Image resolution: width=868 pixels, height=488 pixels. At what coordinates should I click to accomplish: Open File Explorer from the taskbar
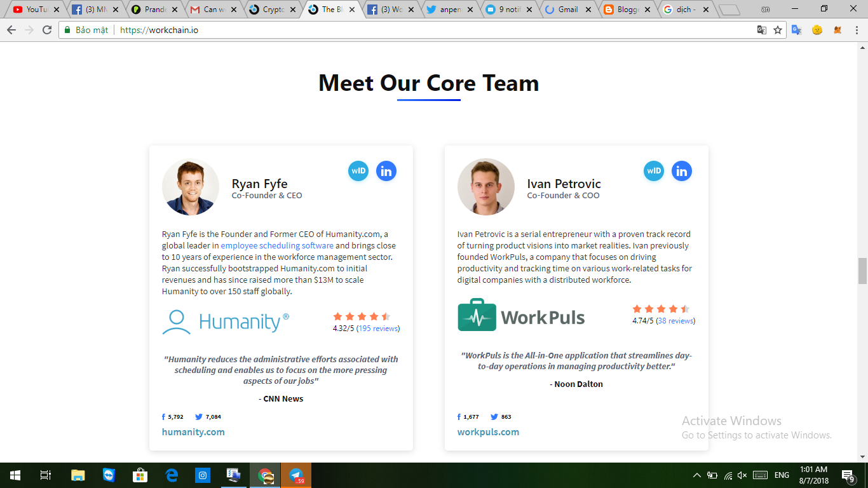[x=78, y=475]
